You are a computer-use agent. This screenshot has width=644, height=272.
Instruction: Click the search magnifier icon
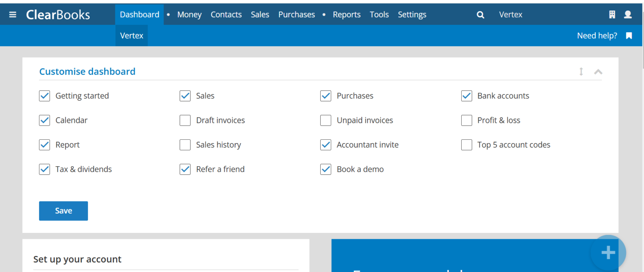point(480,14)
